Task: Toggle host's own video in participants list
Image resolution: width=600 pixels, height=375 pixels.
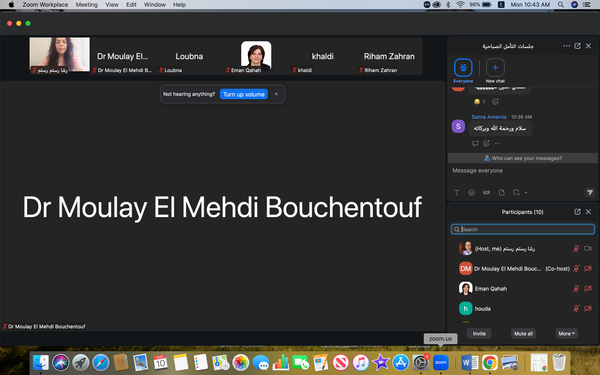Action: point(588,249)
